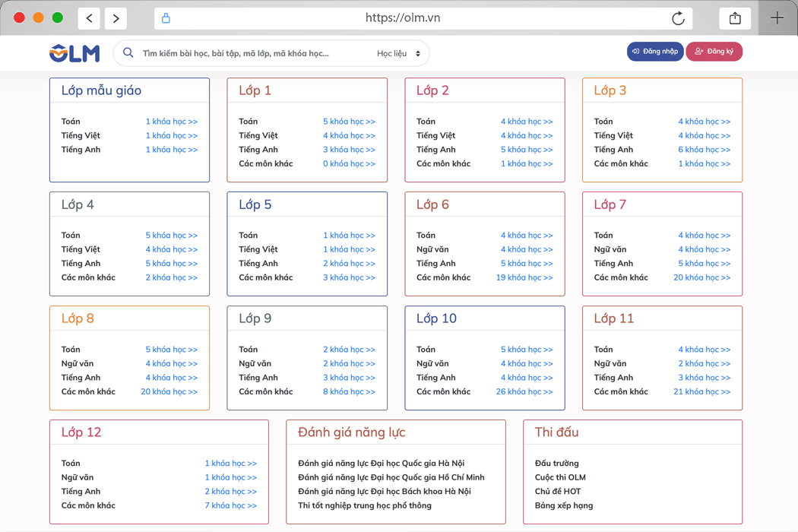The height and width of the screenshot is (532, 798).
Task: Open Thi tốt nghiệp trung học phổ thông
Action: [x=364, y=505]
